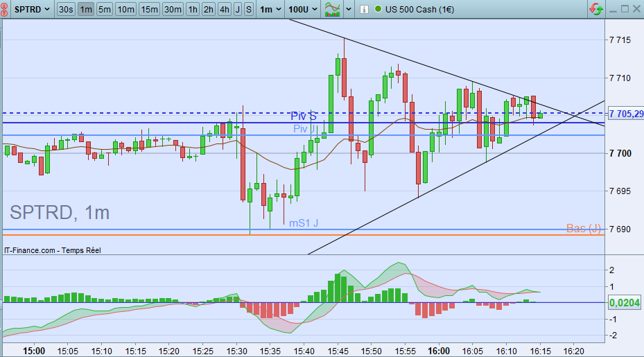Maximize the chart window
Viewport: 644px width, 357px height.
coord(625,8)
